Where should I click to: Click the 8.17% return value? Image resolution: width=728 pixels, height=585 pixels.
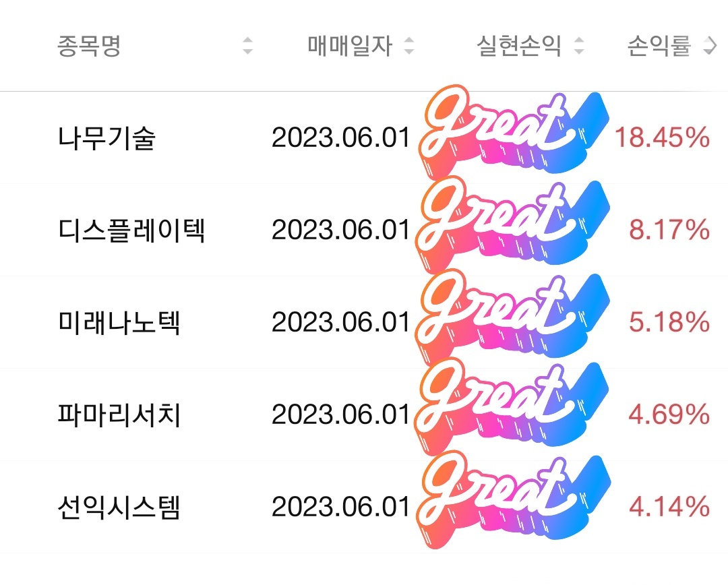point(669,230)
